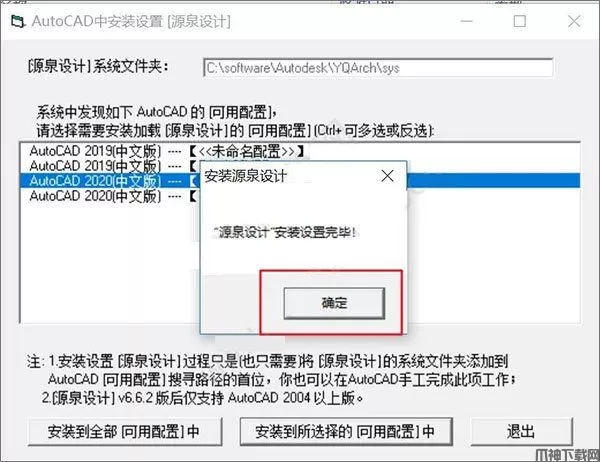Click empty area of the configuration list

107,264
